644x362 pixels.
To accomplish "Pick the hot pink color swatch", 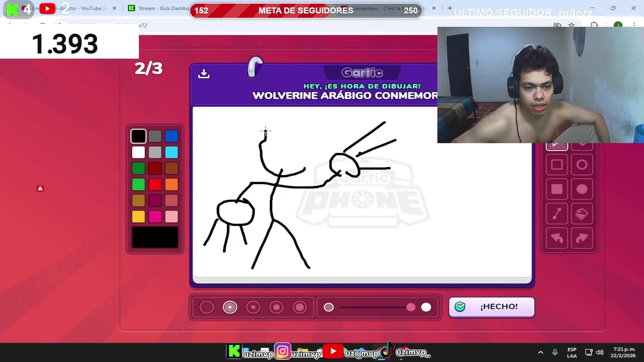I will point(155,217).
